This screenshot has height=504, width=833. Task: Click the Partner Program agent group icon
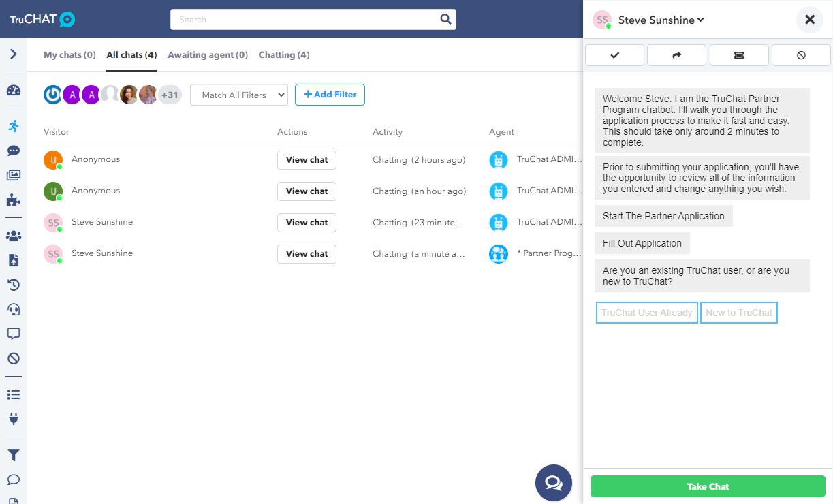tap(499, 254)
